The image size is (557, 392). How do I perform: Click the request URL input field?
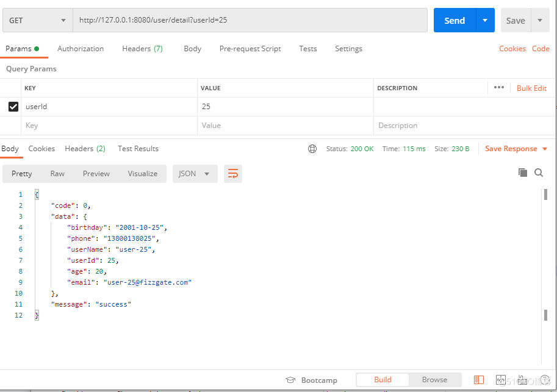(244, 20)
